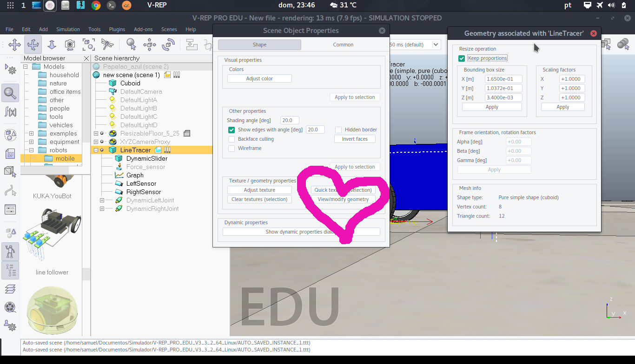Click the Adjust color button

pyautogui.click(x=259, y=78)
